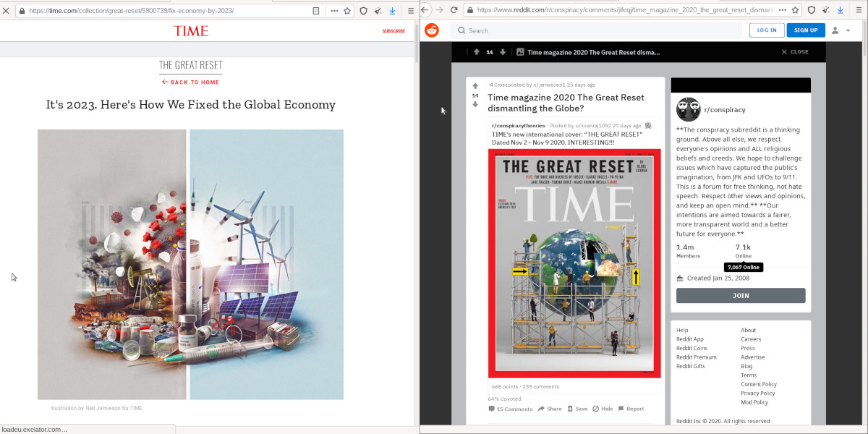
Task: Open the About footer link
Action: point(748,330)
